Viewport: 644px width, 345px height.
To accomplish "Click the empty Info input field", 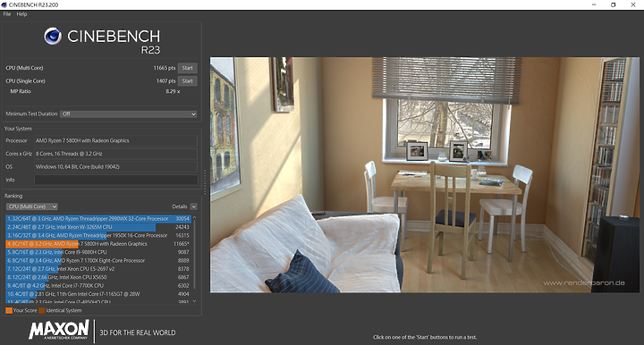I will coord(115,180).
